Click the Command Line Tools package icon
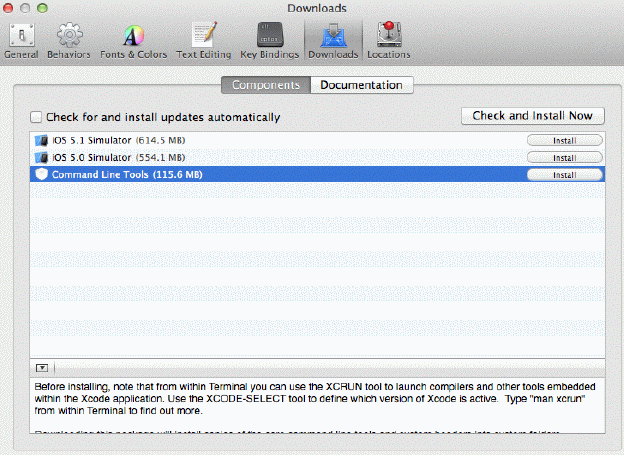The image size is (624, 455). [x=41, y=175]
